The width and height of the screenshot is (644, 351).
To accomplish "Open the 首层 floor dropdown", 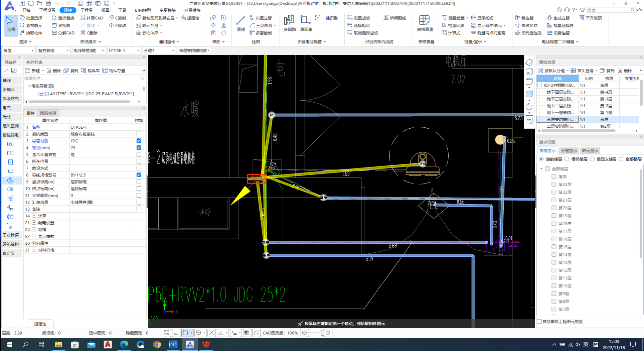I will [x=18, y=50].
